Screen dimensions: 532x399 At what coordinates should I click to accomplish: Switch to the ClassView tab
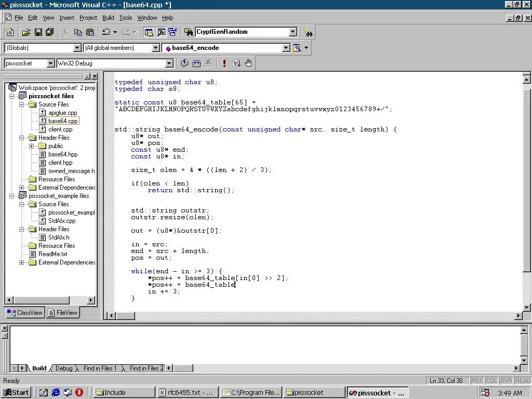[25, 313]
